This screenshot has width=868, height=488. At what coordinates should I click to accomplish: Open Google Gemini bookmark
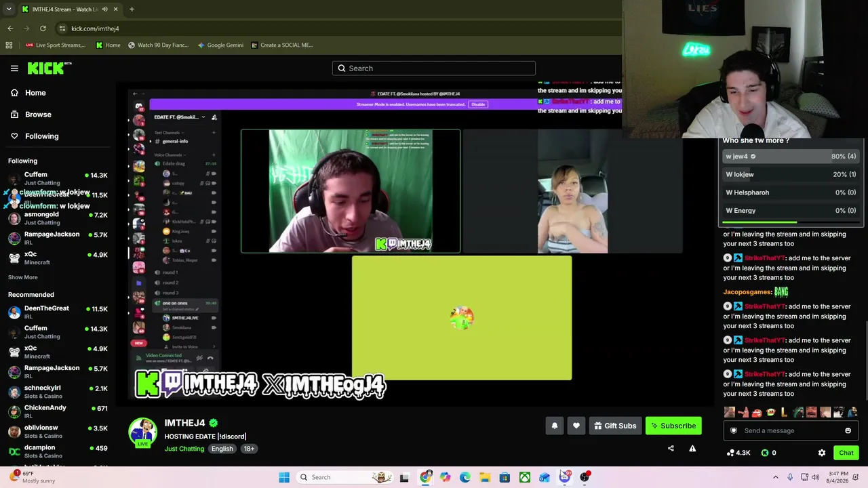click(x=220, y=45)
